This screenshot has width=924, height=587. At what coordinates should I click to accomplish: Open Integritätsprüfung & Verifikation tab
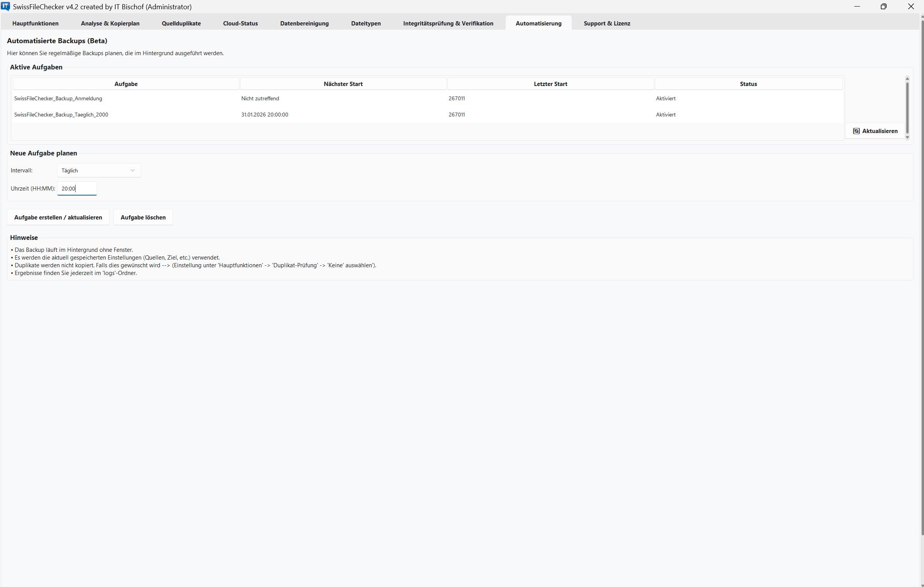[x=448, y=24]
